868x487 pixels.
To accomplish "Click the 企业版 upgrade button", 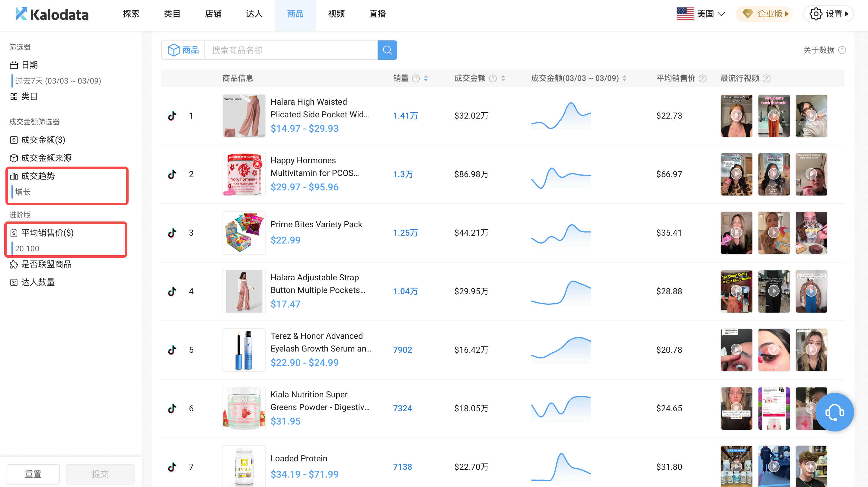I will 765,14.
